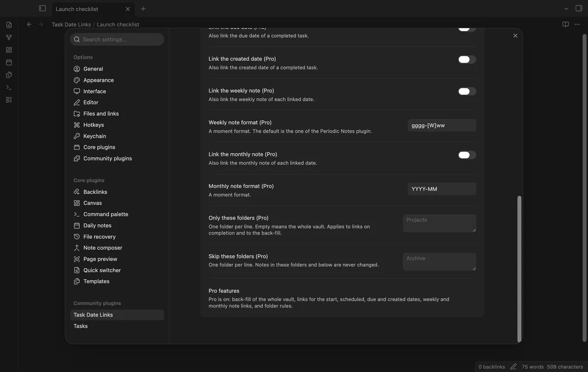Toggle editing mode pencil icon

click(514, 367)
